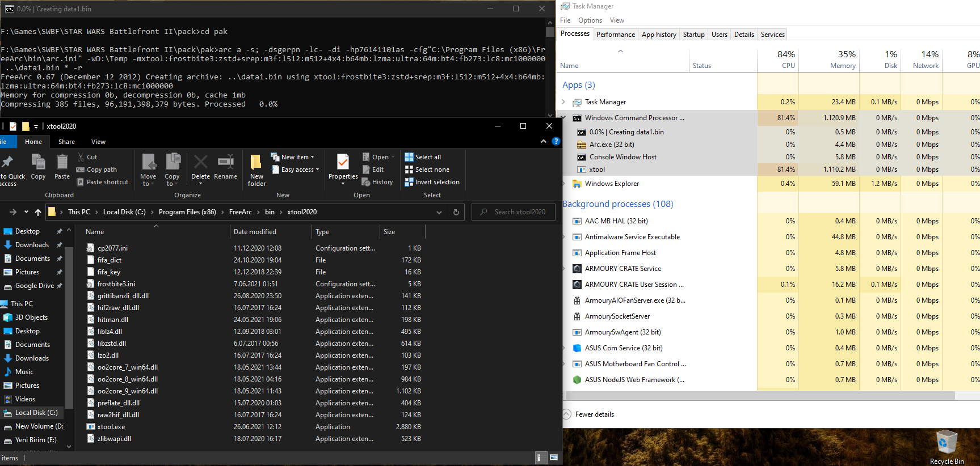
Task: Sort files by Date modified column
Action: (x=271, y=232)
